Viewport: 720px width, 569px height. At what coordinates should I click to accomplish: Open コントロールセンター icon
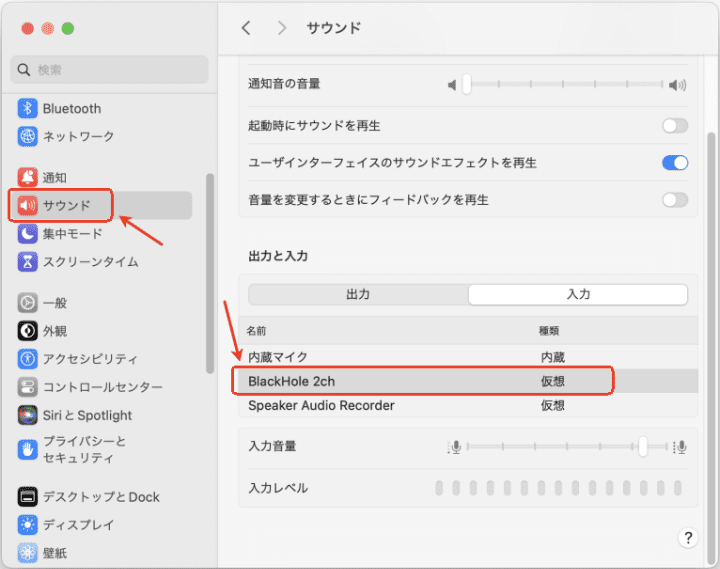(28, 387)
